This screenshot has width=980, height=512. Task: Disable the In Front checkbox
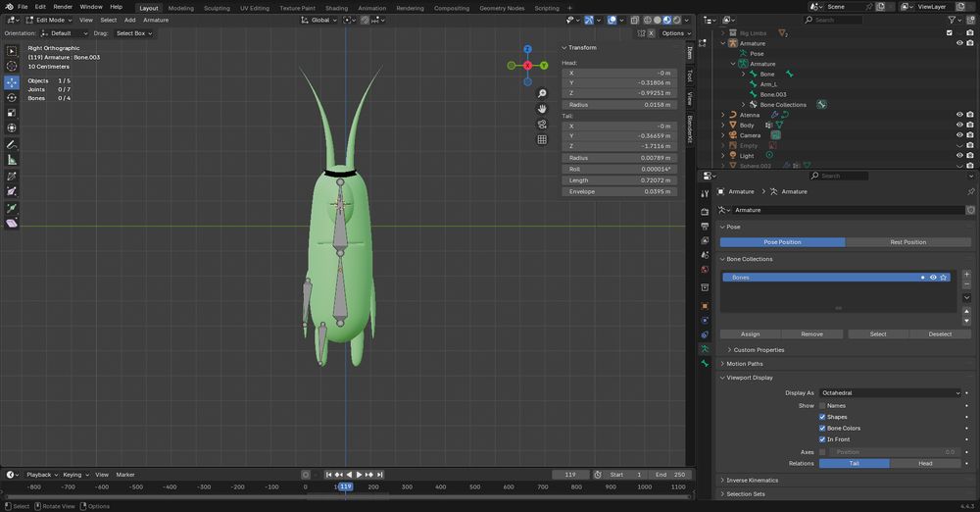point(822,439)
